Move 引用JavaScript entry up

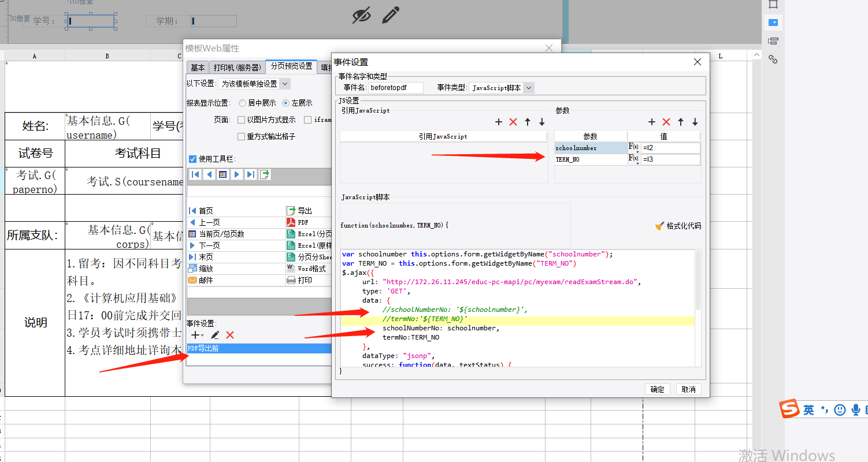528,122
